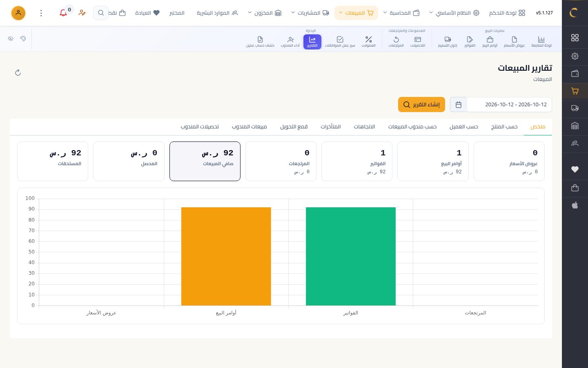Viewport: 588px width, 368px height.
Task: Click the sidebar wallet icon
Action: pos(575,74)
